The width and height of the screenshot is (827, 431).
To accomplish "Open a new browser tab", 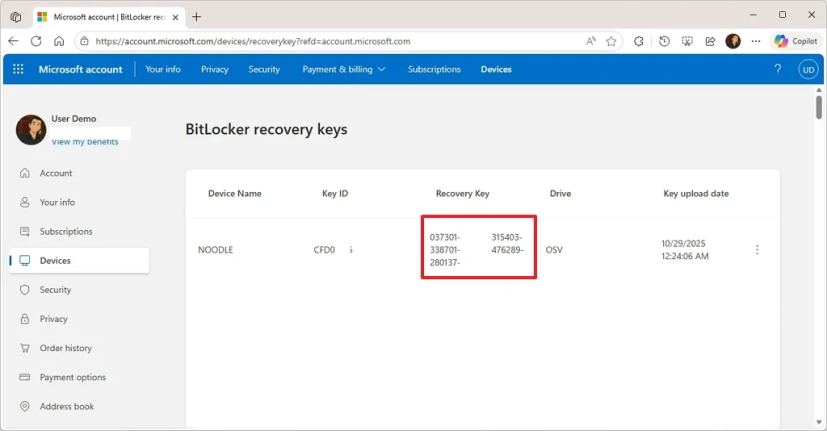I will point(196,16).
